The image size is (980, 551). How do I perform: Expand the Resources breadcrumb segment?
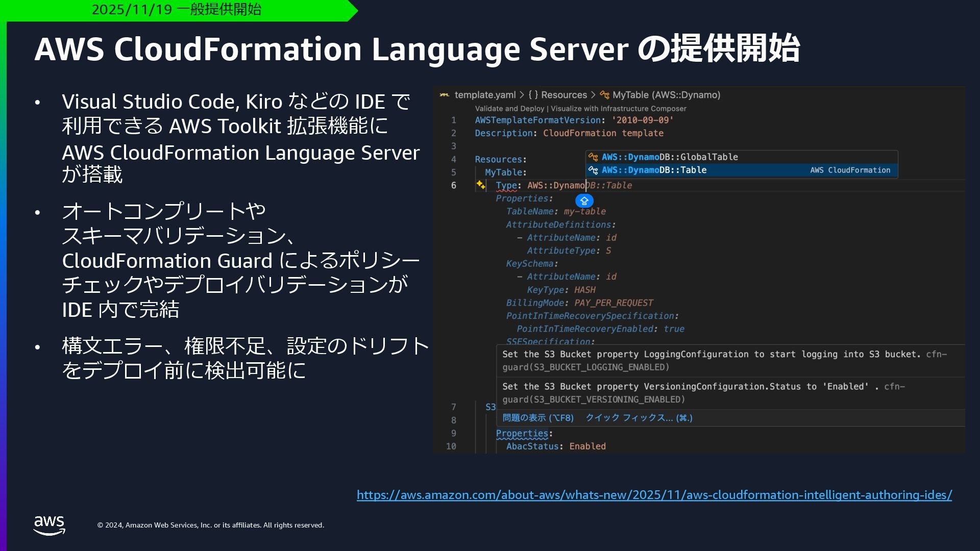[563, 95]
